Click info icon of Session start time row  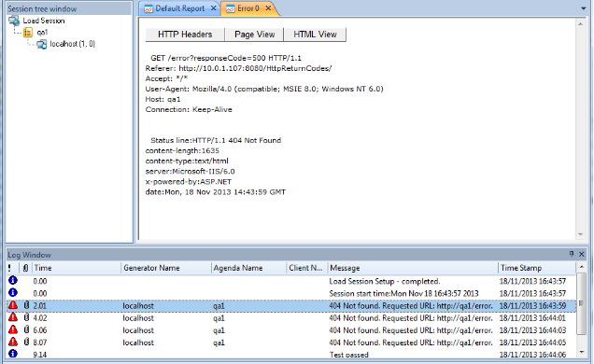point(13,292)
